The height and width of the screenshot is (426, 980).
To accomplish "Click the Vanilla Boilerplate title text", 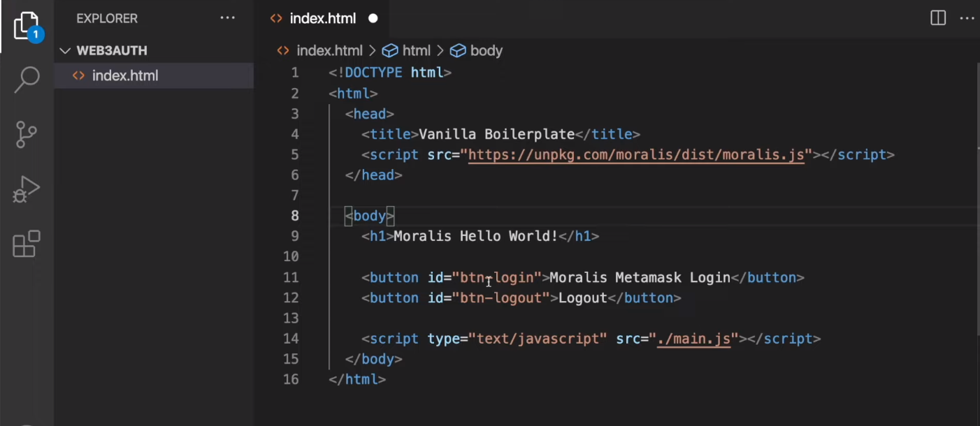I will pos(496,134).
